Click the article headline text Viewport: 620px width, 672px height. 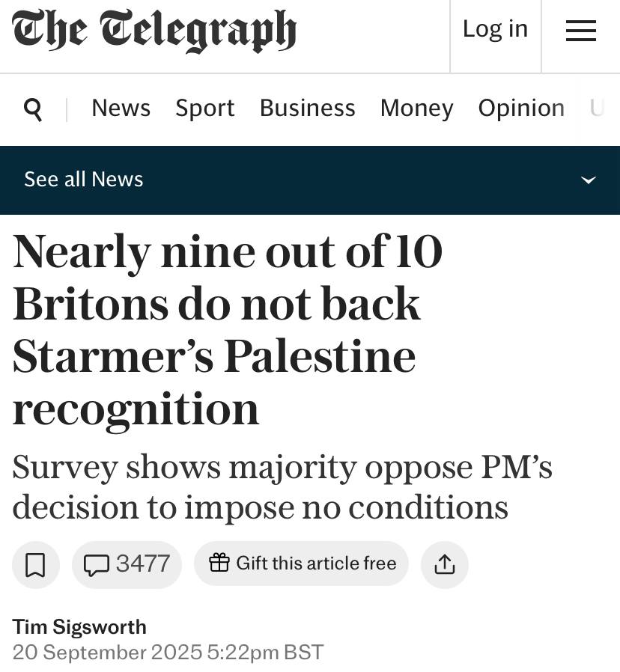(227, 329)
